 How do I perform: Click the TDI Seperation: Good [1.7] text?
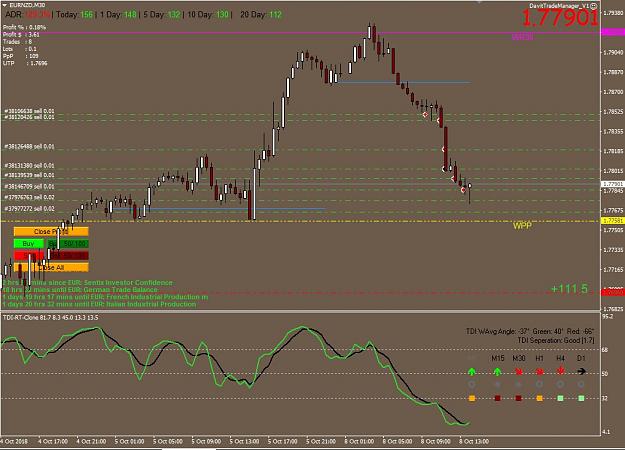pos(556,341)
